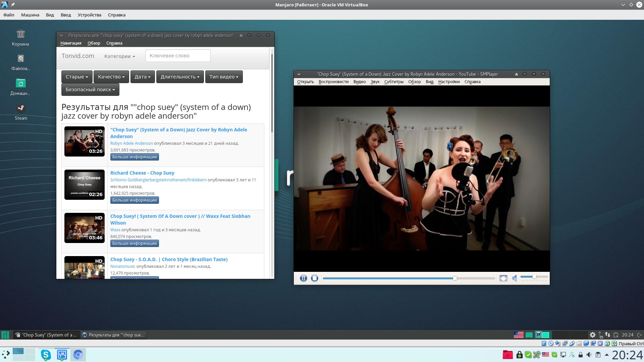Toggle shade button on Tonvid results window
The image size is (644, 362).
click(x=241, y=35)
